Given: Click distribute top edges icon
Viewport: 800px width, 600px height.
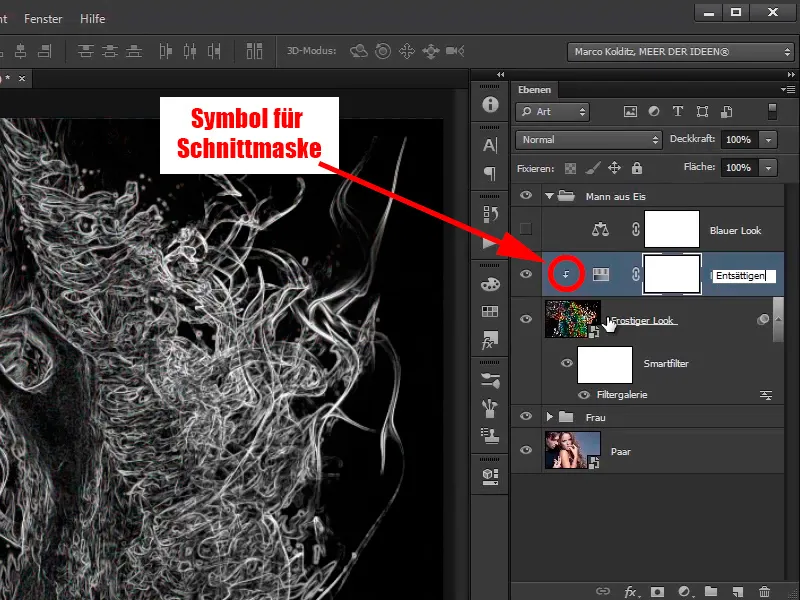Looking at the screenshot, I should click(85, 51).
